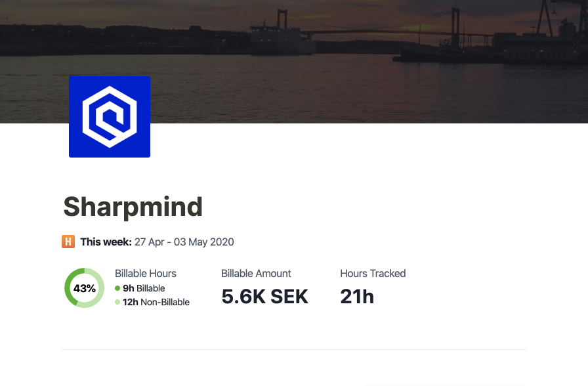
Task: Click the 'This week:' label
Action: tap(106, 242)
